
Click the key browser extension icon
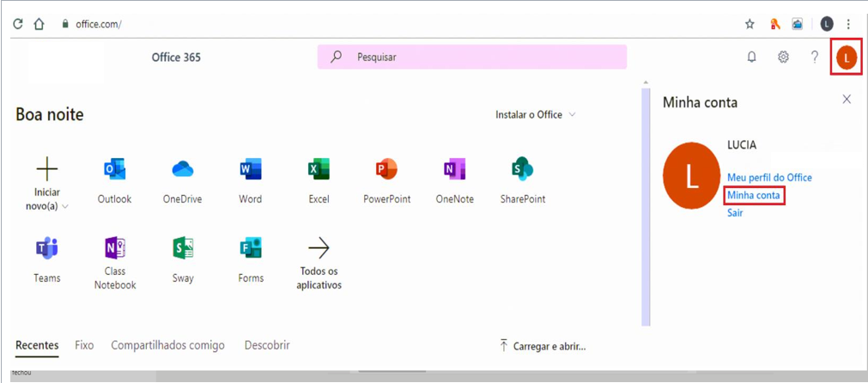(x=775, y=24)
